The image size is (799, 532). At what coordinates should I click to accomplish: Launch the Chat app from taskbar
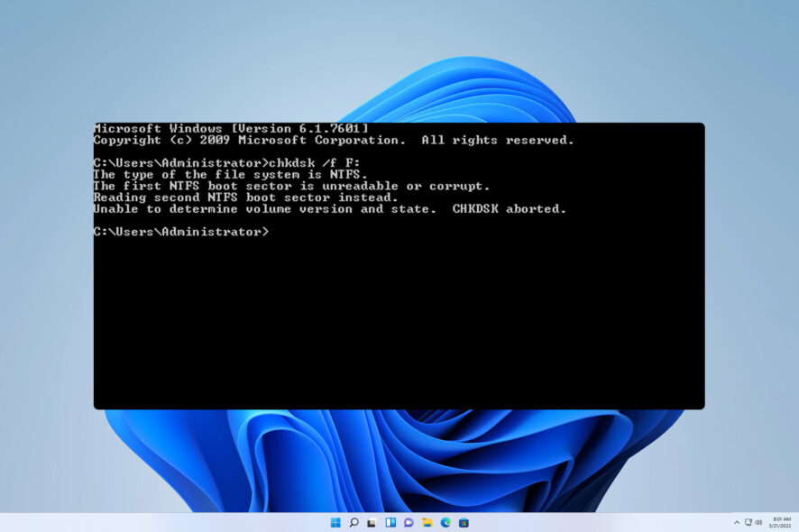tap(409, 522)
